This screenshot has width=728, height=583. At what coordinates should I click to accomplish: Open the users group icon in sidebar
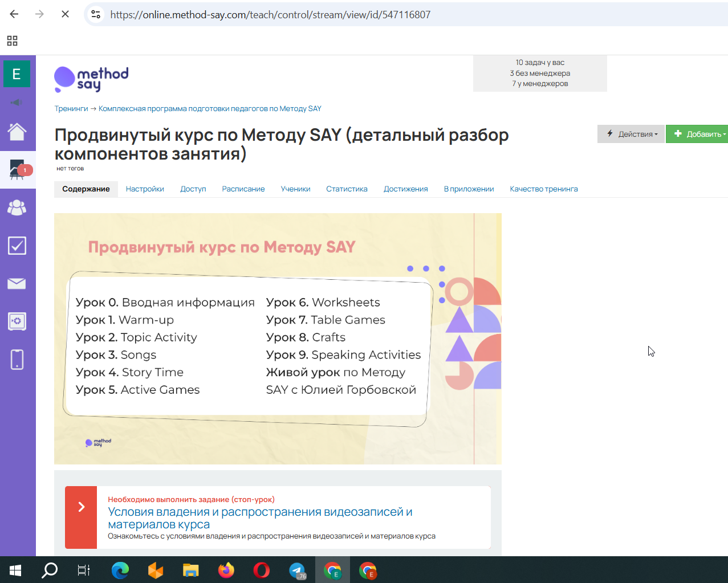point(17,207)
